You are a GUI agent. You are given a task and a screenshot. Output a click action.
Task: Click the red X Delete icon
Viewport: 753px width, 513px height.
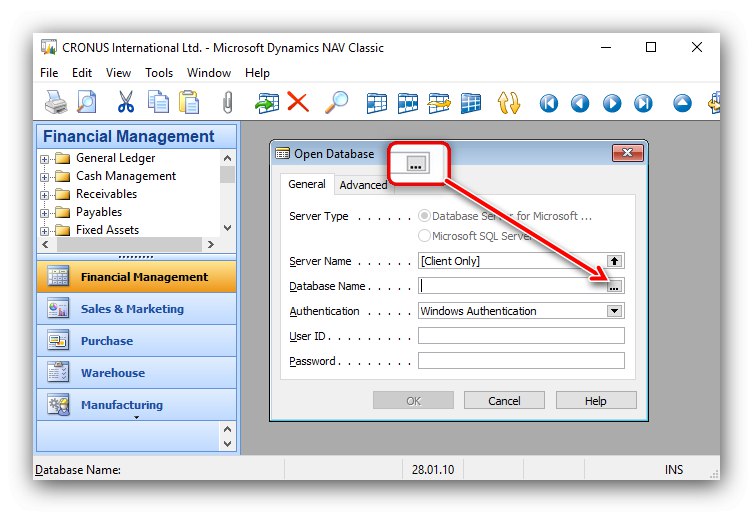pos(298,102)
